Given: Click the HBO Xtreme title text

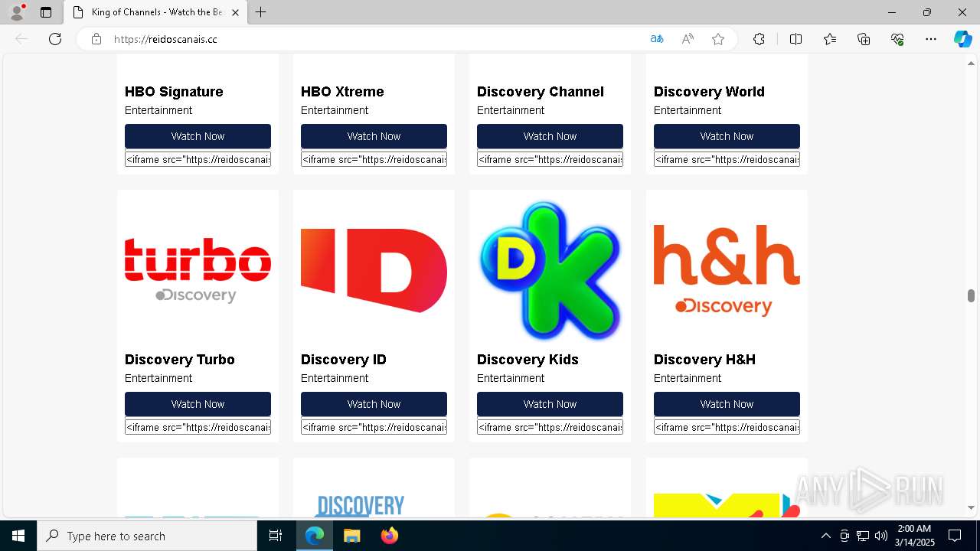Looking at the screenshot, I should coord(342,92).
